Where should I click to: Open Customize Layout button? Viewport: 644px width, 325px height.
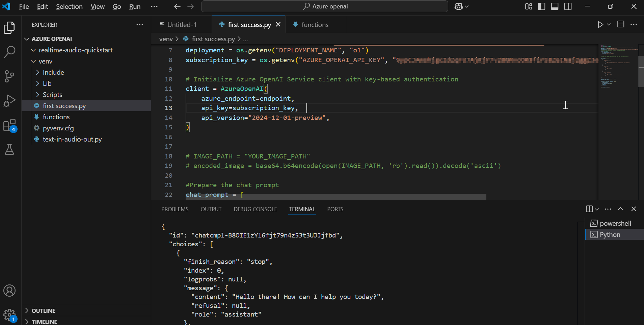pos(529,6)
